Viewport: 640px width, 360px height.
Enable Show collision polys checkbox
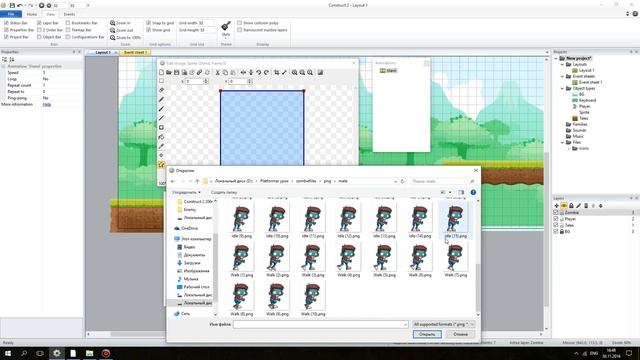pyautogui.click(x=240, y=23)
